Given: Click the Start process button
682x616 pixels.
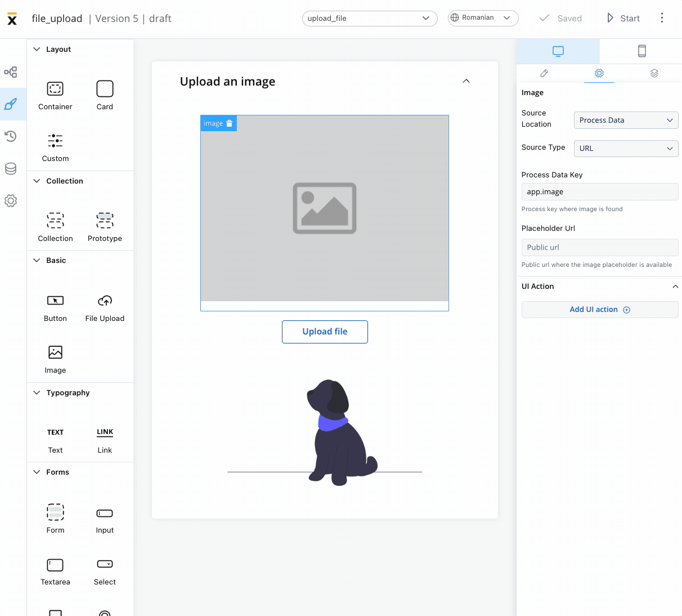Looking at the screenshot, I should [623, 18].
